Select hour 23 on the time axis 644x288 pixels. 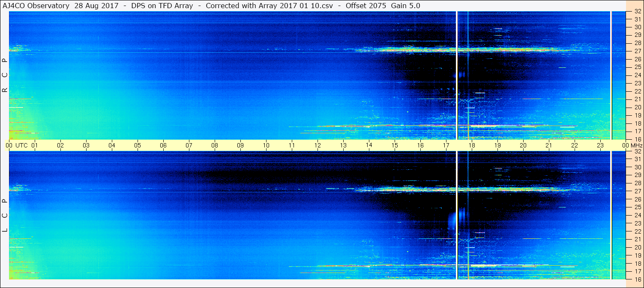[x=600, y=145]
